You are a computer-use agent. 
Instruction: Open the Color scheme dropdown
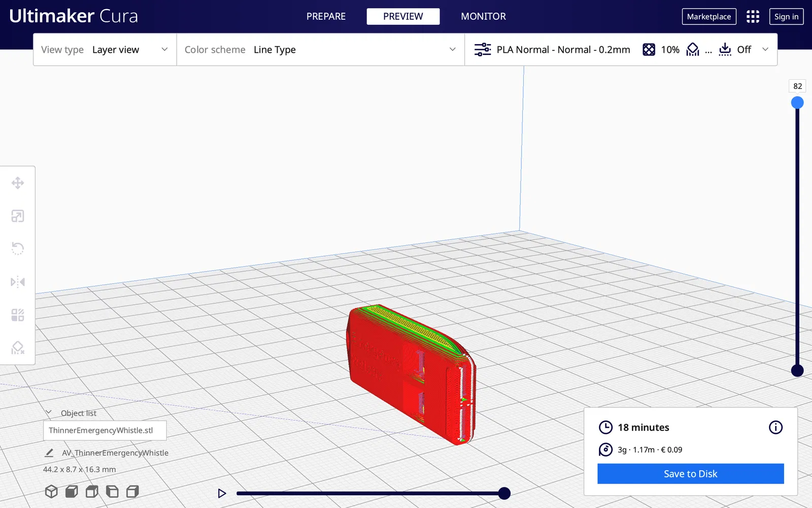point(320,49)
